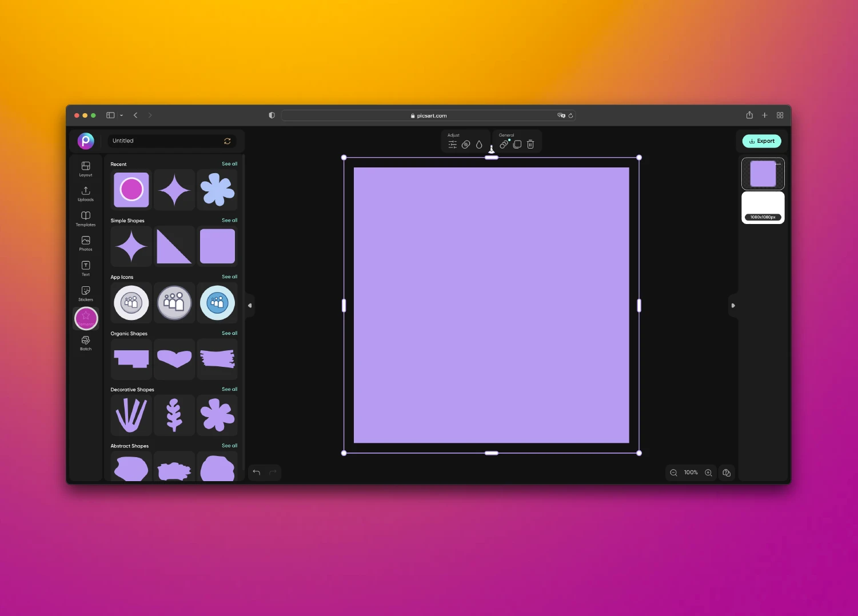The image size is (858, 616).
Task: Duplicate the selected shape from General toolbar
Action: 517,144
